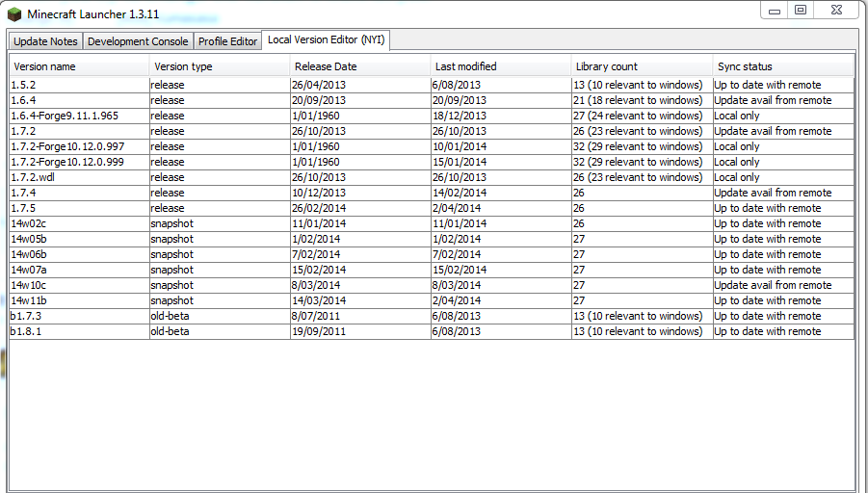The width and height of the screenshot is (868, 493).
Task: Select version row 1.5.2
Action: point(432,85)
